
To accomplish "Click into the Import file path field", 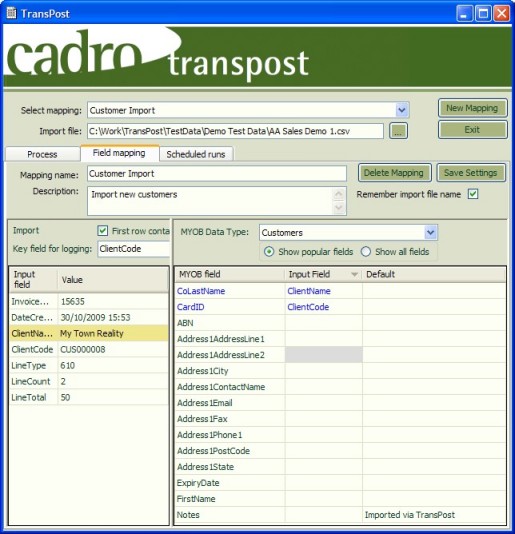I will click(235, 131).
